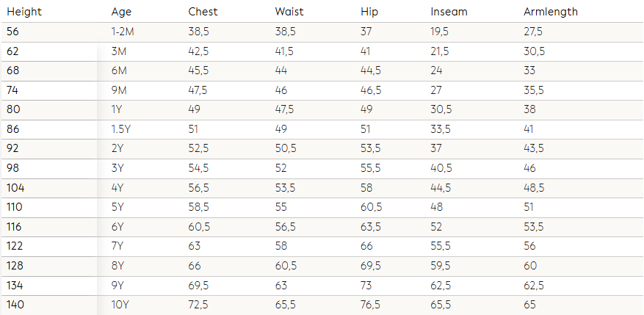
Task: Select the 1-2M age cell
Action: pyautogui.click(x=124, y=32)
